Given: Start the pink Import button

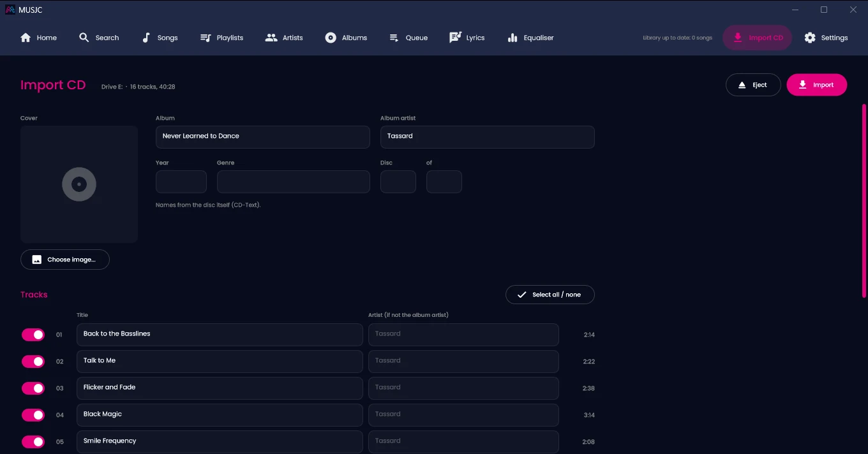Looking at the screenshot, I should [x=816, y=85].
